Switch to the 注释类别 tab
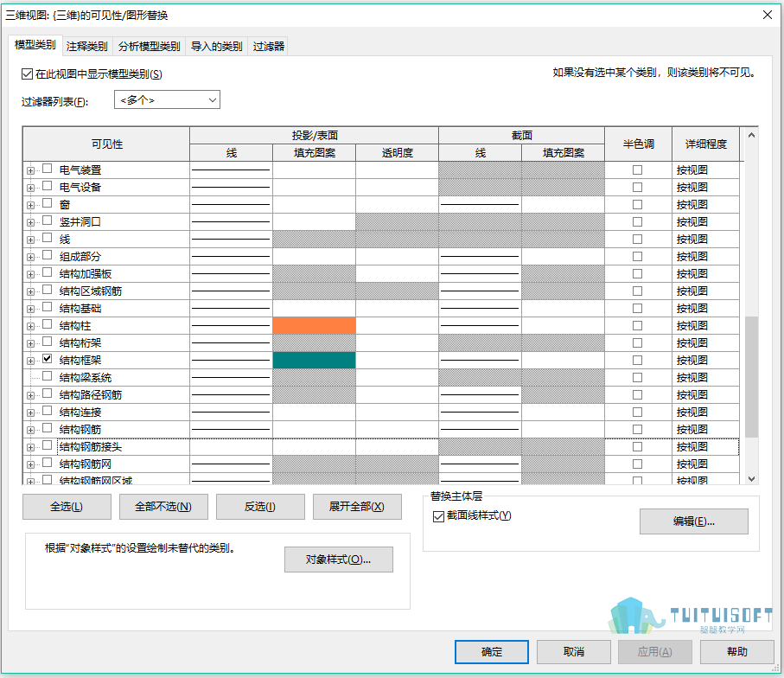The image size is (784, 678). click(x=87, y=47)
